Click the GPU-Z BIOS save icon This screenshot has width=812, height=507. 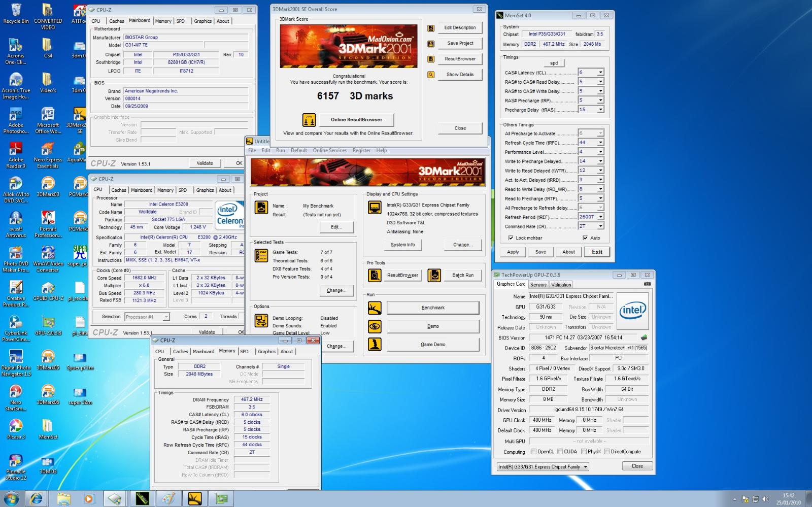tap(644, 337)
